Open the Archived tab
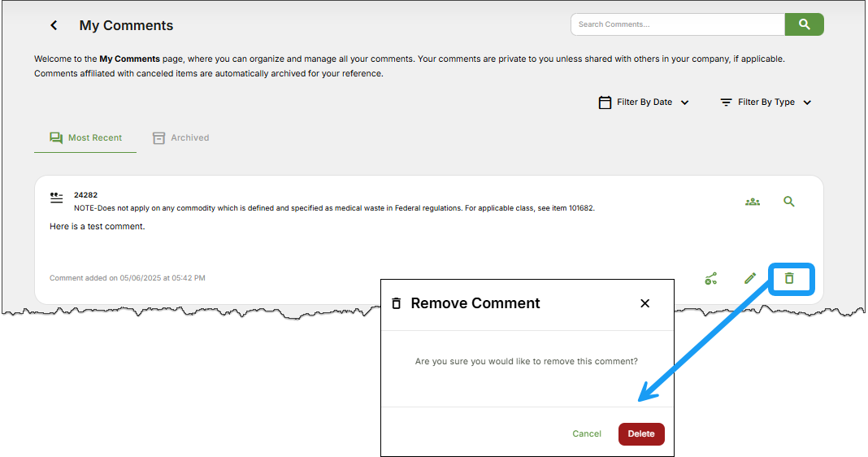868x457 pixels. tap(181, 138)
